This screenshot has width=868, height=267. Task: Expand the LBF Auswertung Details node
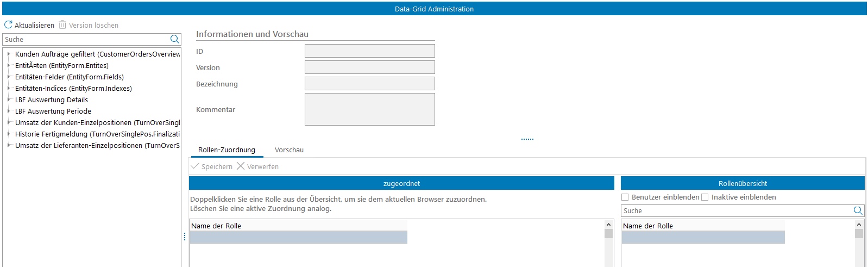[x=9, y=100]
